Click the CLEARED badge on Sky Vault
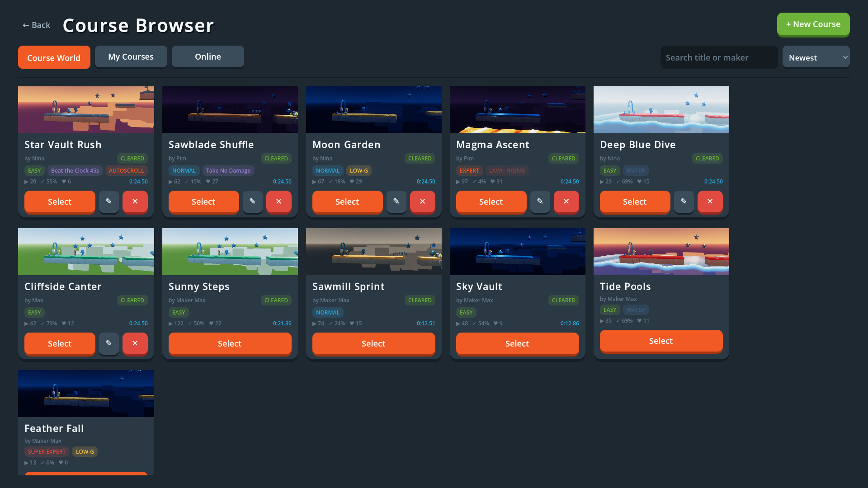This screenshot has width=868, height=488. 563,300
